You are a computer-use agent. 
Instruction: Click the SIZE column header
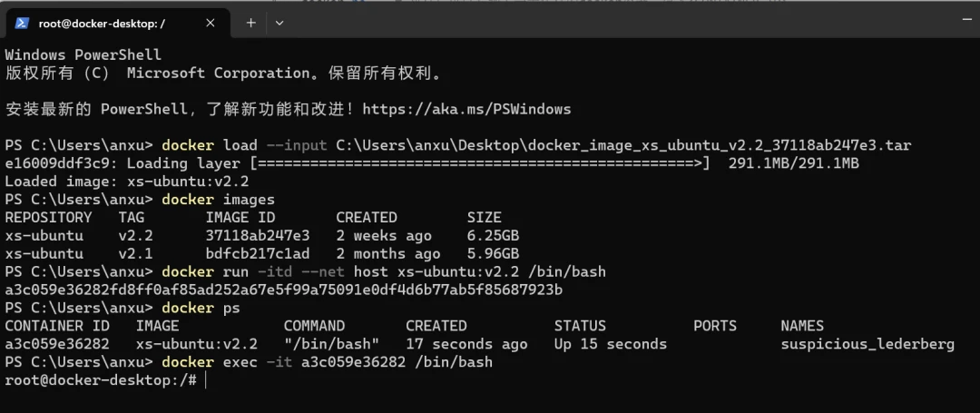[485, 218]
